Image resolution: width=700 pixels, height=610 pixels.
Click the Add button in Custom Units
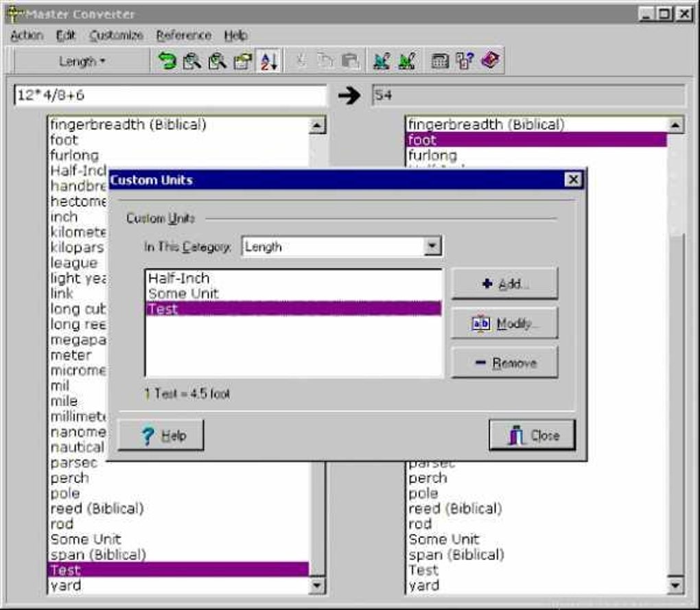[504, 284]
